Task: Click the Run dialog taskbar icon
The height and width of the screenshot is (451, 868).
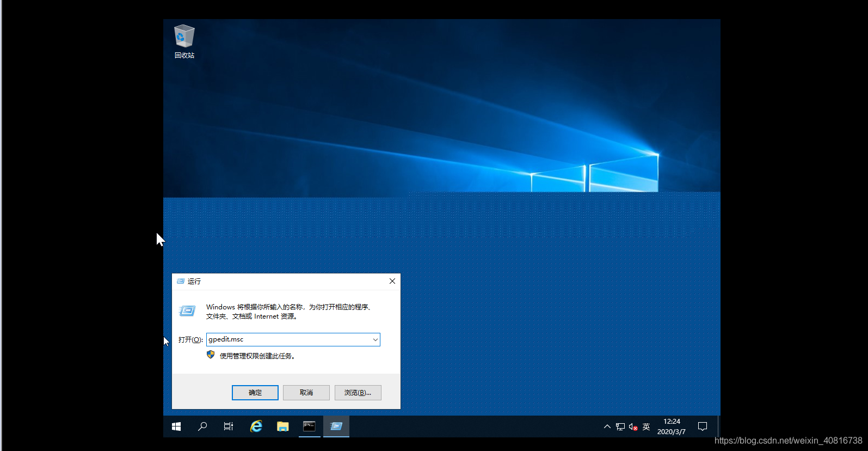Action: tap(336, 426)
